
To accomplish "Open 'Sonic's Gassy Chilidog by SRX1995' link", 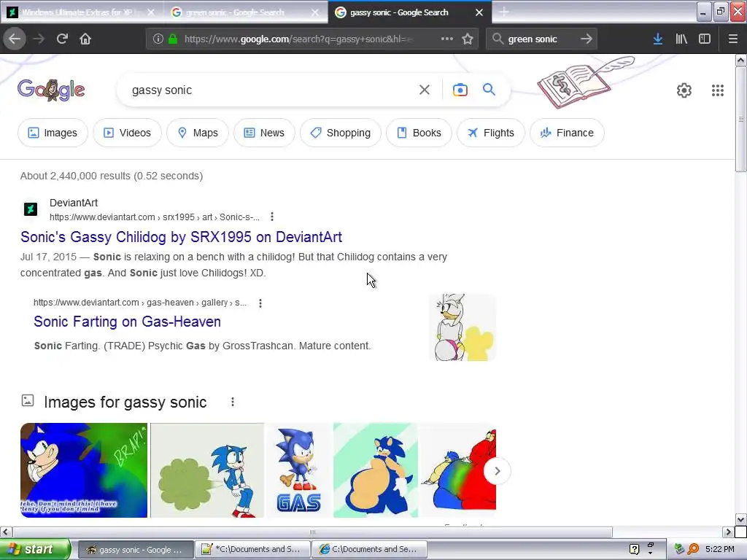I will tap(181, 237).
